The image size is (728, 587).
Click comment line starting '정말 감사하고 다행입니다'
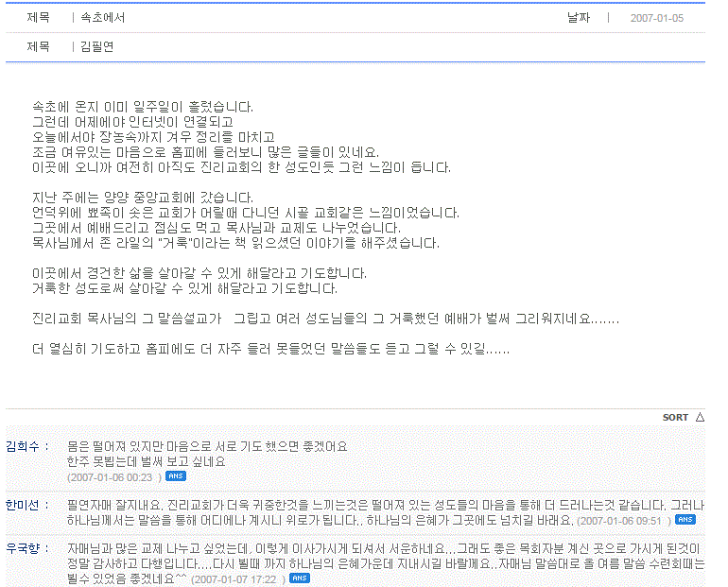click(386, 563)
